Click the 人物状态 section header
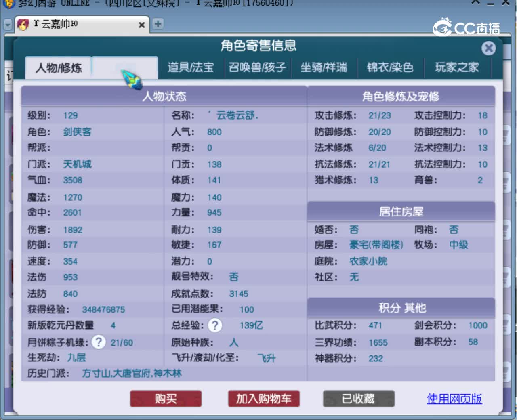517x420 pixels. [164, 96]
